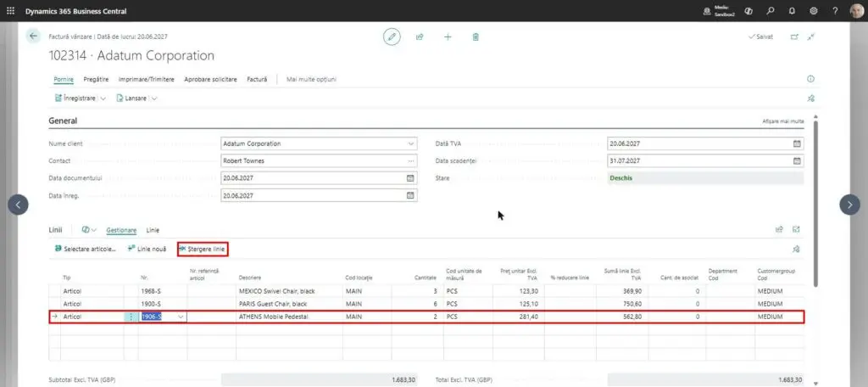Select PARIS Guest Chair, black cell
Viewport: 868px width, 387px height.
290,304
